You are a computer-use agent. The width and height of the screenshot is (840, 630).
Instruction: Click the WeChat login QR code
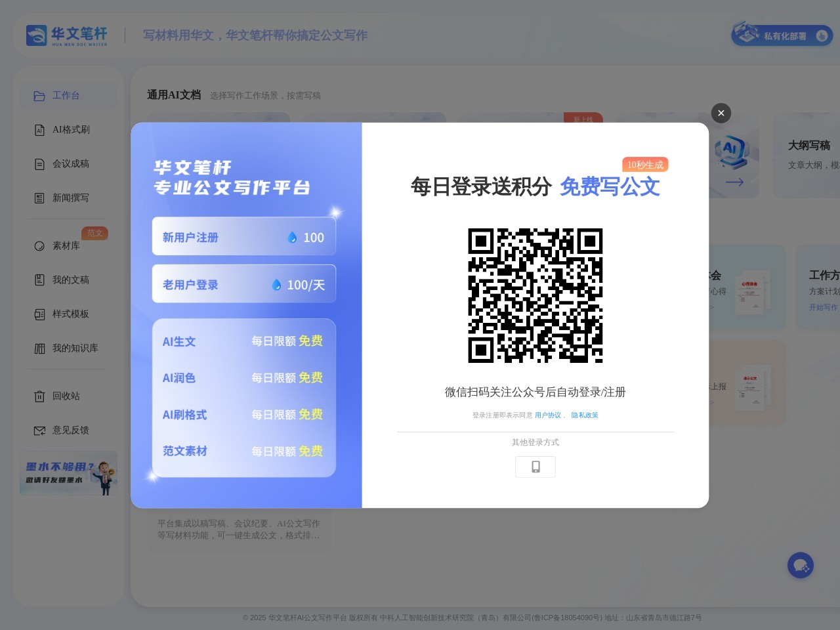[x=535, y=295]
